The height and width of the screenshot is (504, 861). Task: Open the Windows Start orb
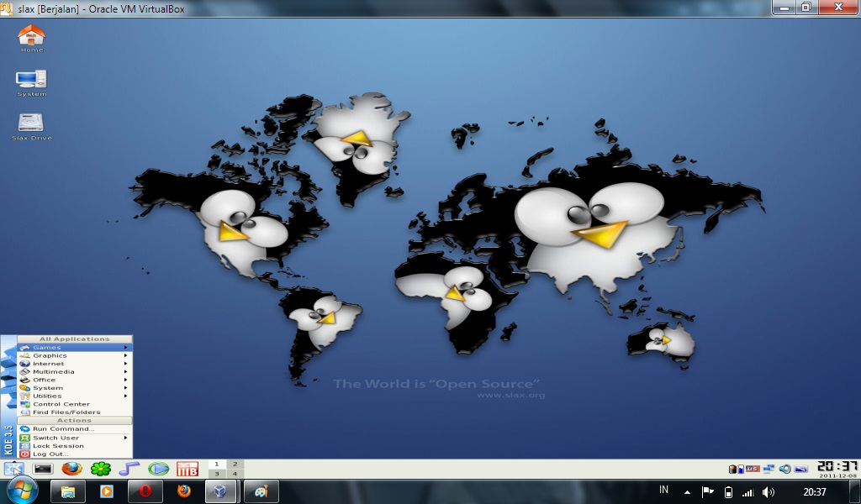(x=21, y=490)
